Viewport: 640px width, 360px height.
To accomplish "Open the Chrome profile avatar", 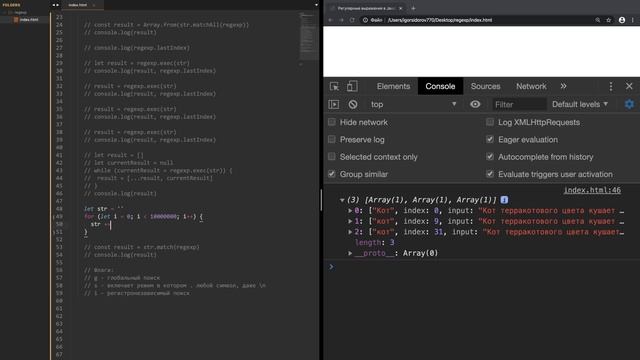I will click(622, 20).
